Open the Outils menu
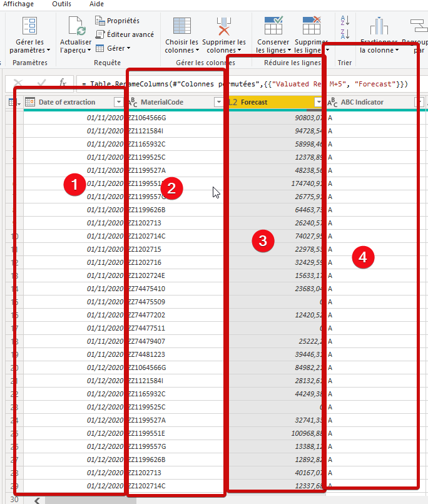 [x=62, y=4]
